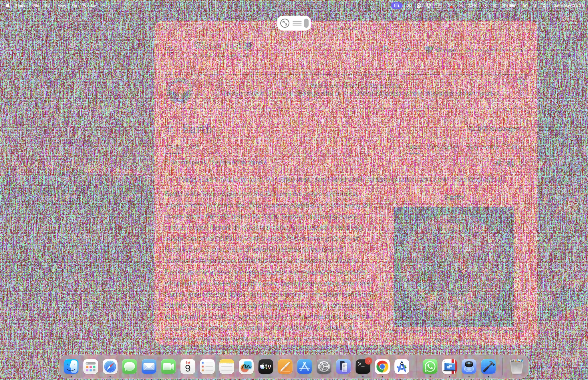Launch Pages from the Dock
The height and width of the screenshot is (380, 588).
(x=285, y=367)
